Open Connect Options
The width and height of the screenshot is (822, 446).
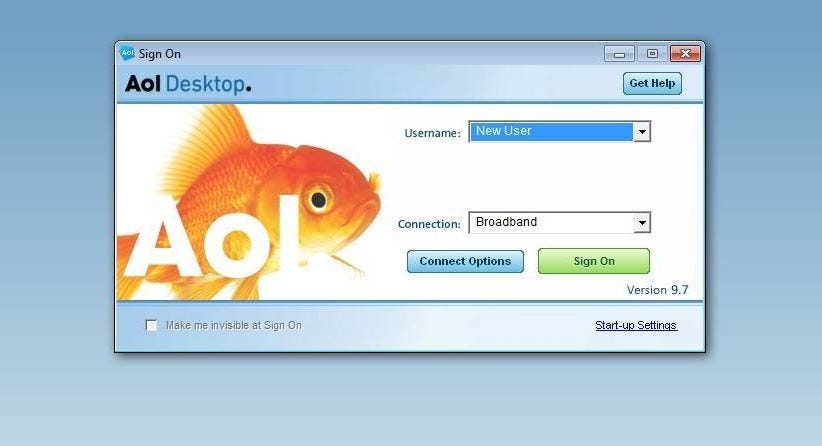click(465, 261)
